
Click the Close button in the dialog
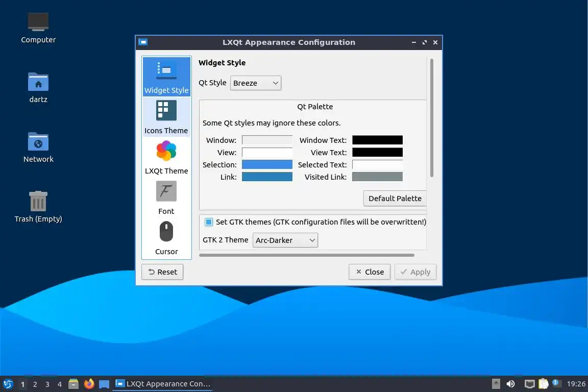pos(370,272)
